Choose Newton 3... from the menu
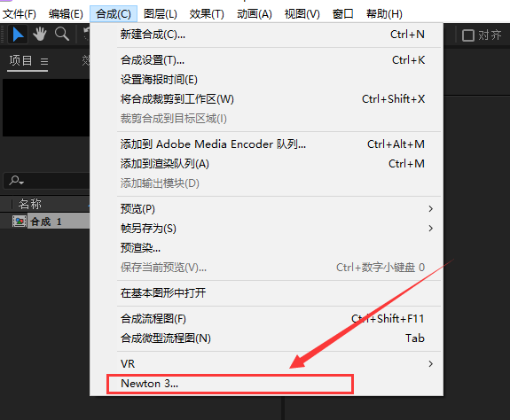This screenshot has width=510, height=420. coord(230,384)
